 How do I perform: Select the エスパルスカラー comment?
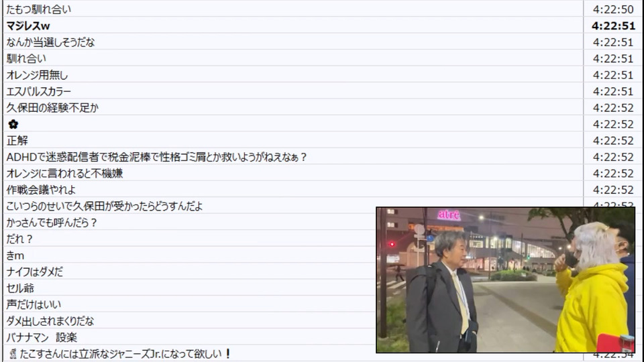39,92
